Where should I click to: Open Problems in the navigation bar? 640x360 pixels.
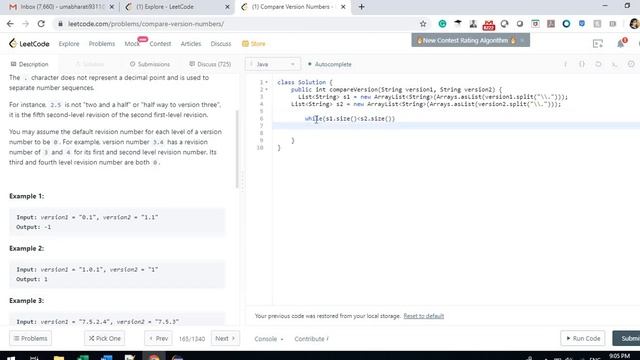(x=102, y=44)
